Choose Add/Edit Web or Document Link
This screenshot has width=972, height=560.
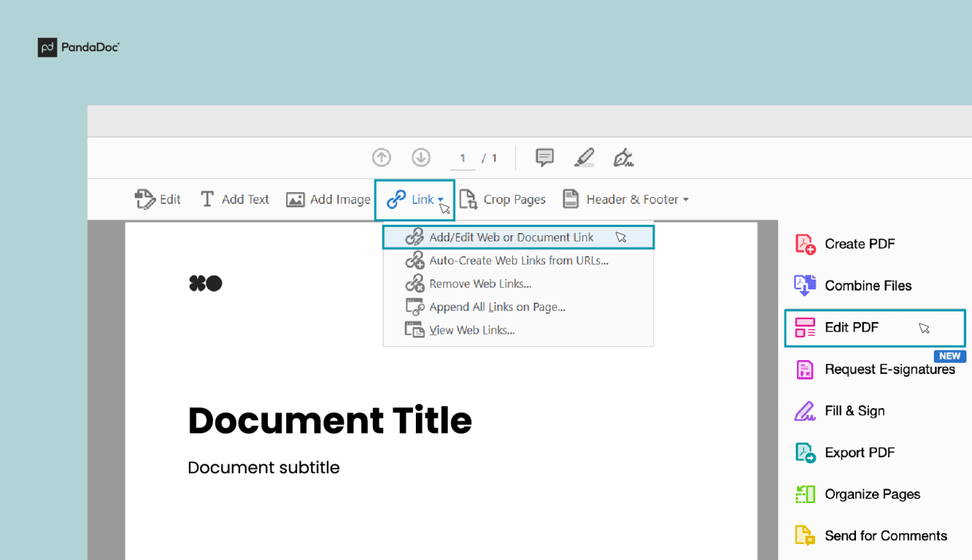(x=518, y=237)
